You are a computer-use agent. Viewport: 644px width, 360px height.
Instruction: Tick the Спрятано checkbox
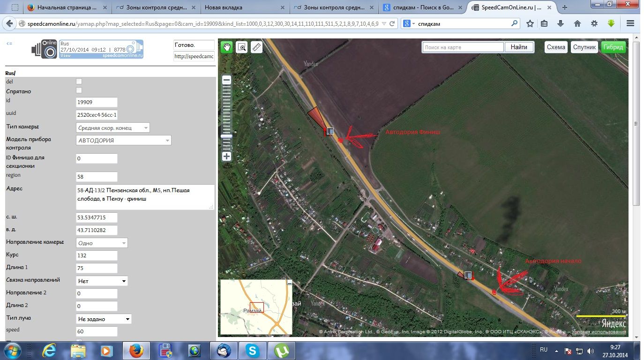point(79,90)
